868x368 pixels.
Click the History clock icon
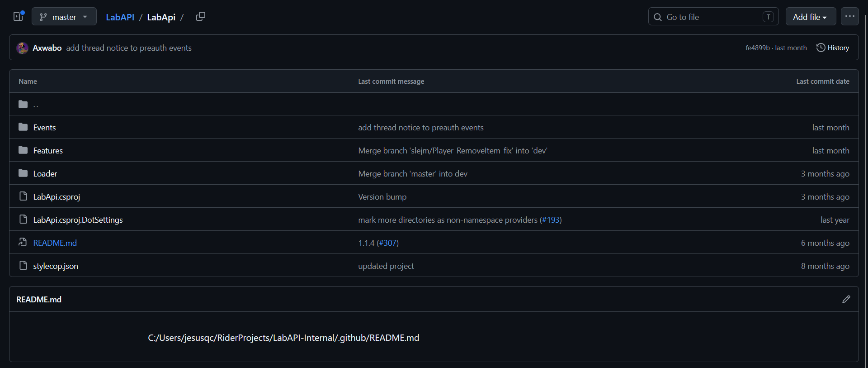pos(821,48)
